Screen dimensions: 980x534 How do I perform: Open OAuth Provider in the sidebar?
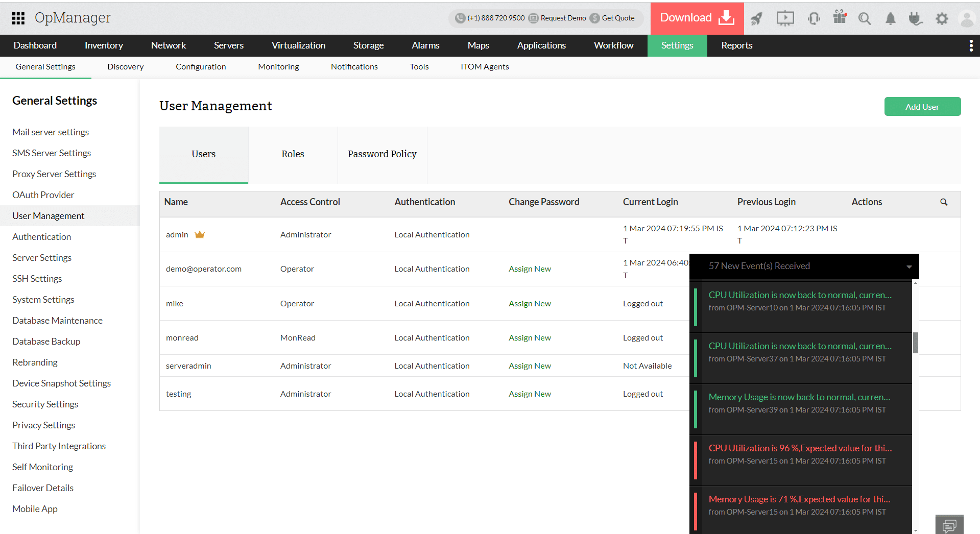43,195
